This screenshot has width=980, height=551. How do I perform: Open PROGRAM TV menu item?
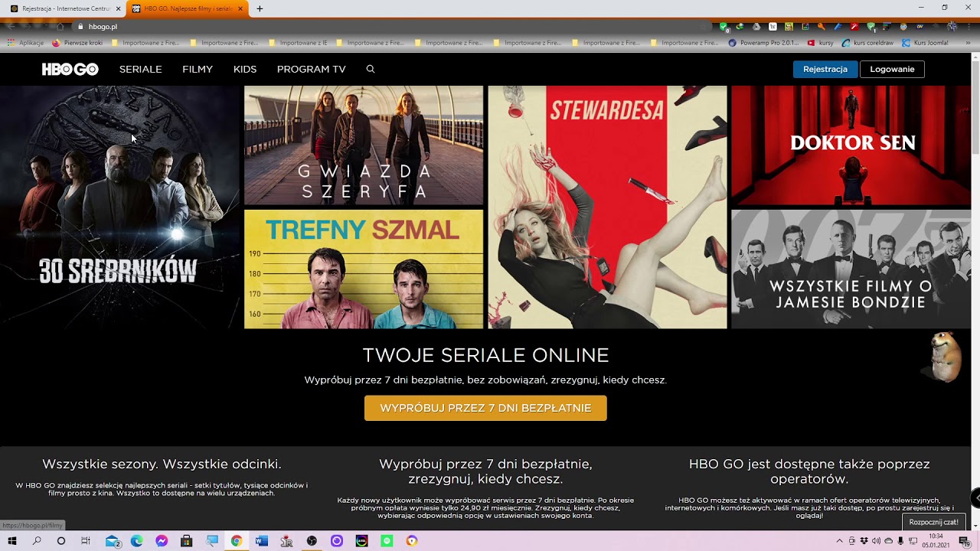tap(312, 69)
